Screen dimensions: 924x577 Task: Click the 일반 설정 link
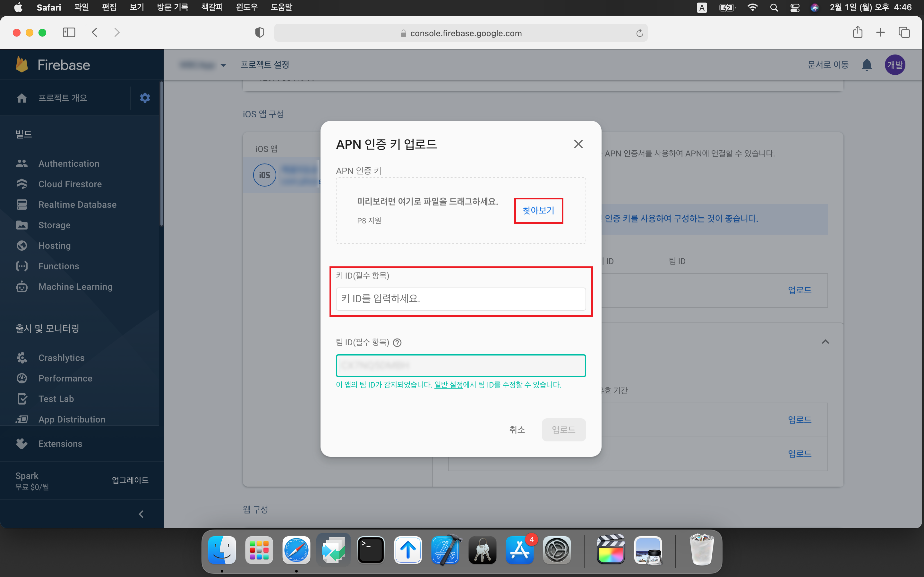[448, 385]
